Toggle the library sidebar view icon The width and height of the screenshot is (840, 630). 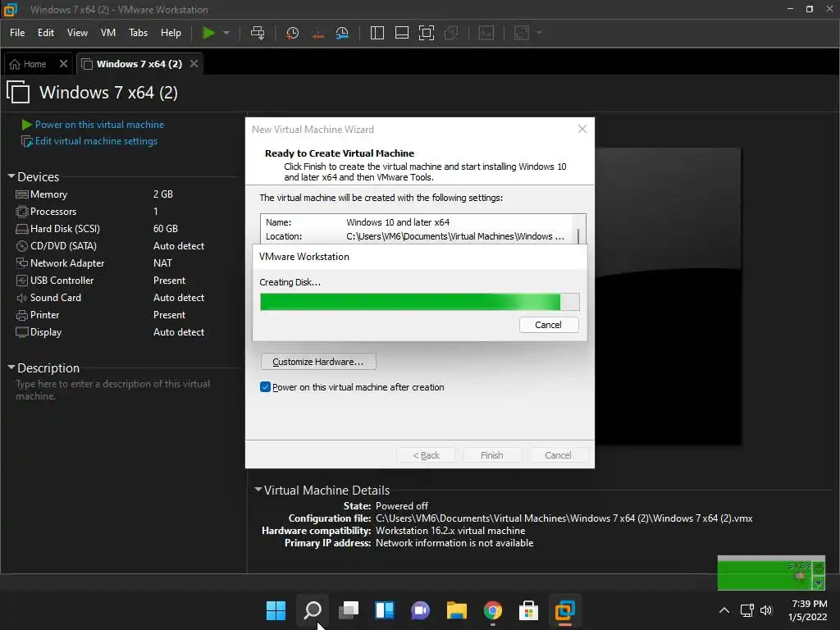pyautogui.click(x=377, y=33)
